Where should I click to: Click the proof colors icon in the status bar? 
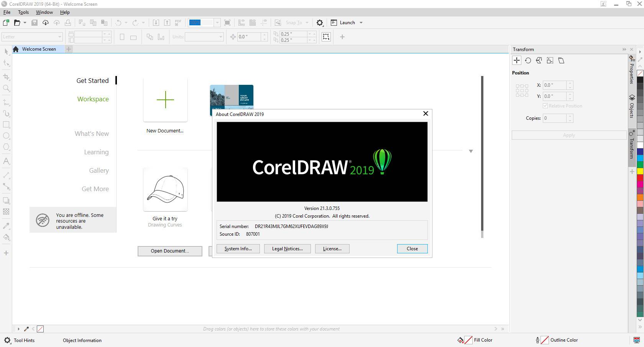pos(636,340)
